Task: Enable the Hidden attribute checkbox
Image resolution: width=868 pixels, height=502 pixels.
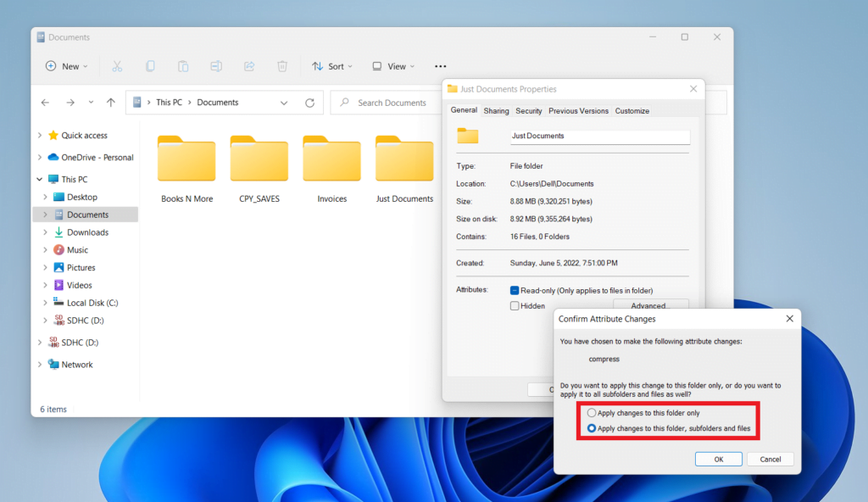Action: pos(515,305)
